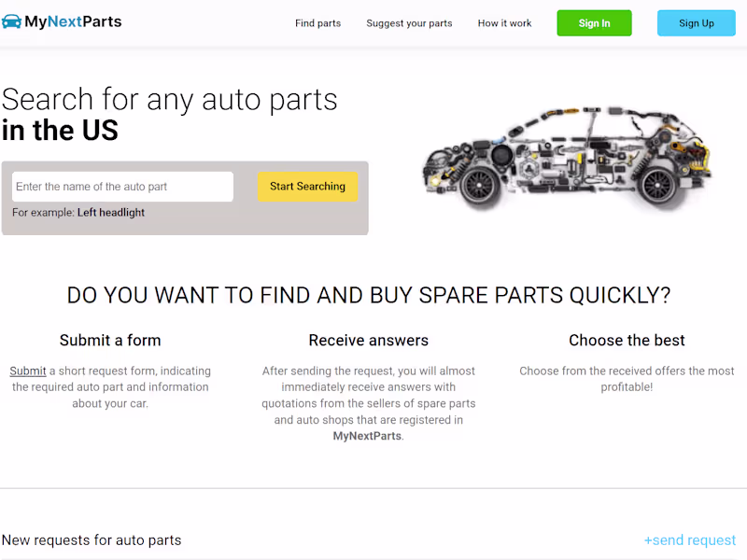Click the blue car logo icon
Viewport: 747px width, 560px height.
pos(11,21)
